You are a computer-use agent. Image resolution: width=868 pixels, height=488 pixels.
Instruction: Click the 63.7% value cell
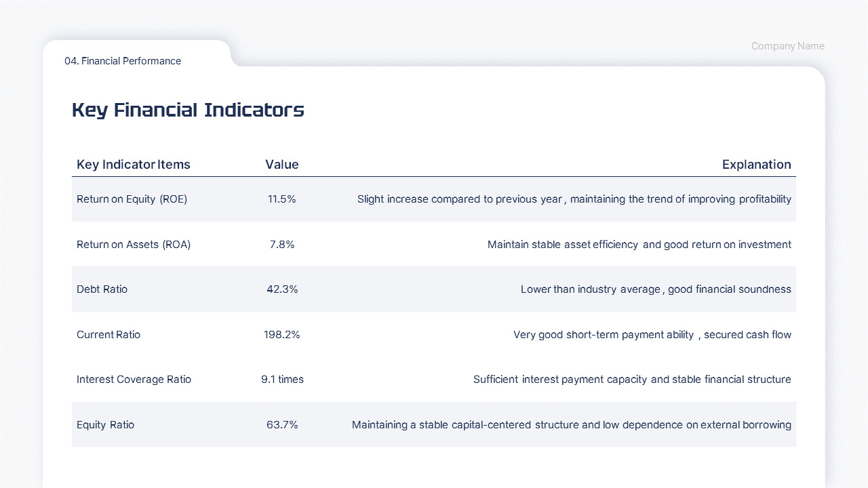click(282, 425)
